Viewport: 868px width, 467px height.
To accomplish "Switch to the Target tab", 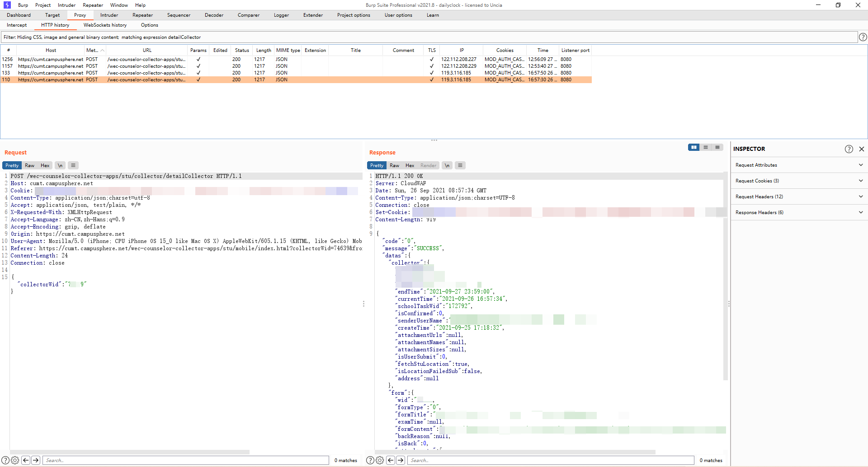I will [52, 15].
